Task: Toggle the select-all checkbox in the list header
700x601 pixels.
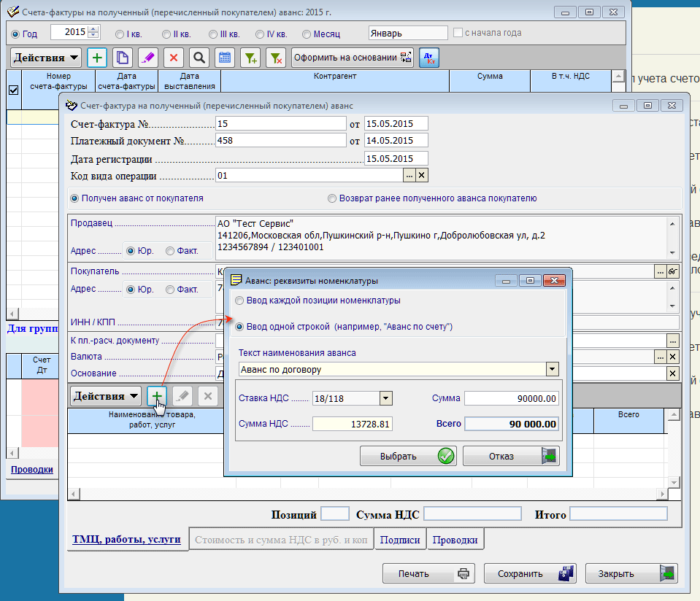Action: pyautogui.click(x=14, y=90)
